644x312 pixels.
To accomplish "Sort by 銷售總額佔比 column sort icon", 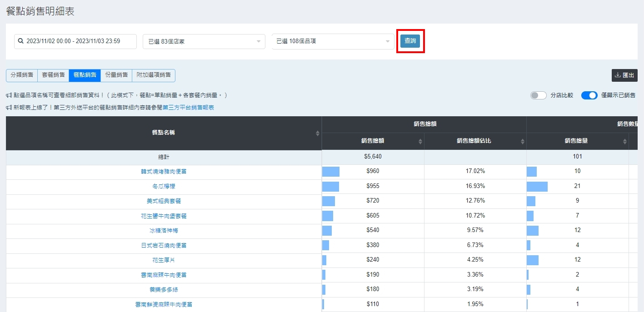I will click(x=522, y=141).
